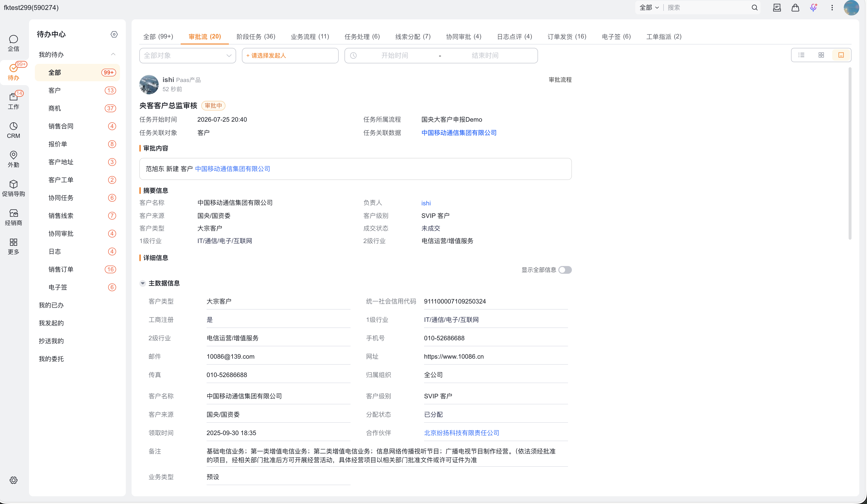Image resolution: width=867 pixels, height=504 pixels.
Task: Click the 开始时间 start date field
Action: 395,55
